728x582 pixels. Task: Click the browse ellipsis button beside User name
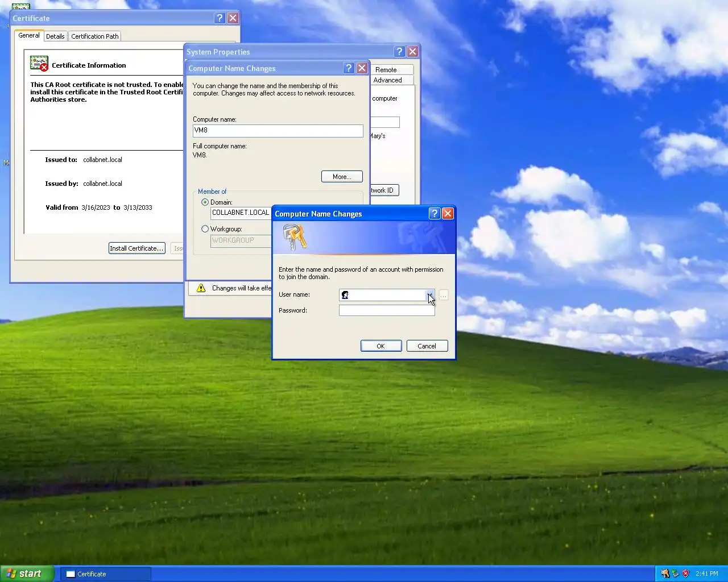[444, 295]
